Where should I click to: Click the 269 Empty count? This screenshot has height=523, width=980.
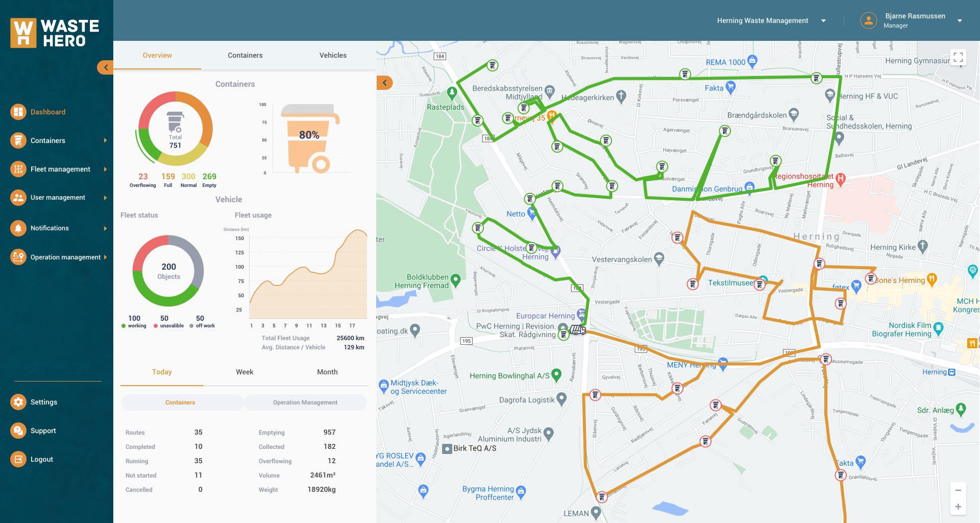click(209, 176)
